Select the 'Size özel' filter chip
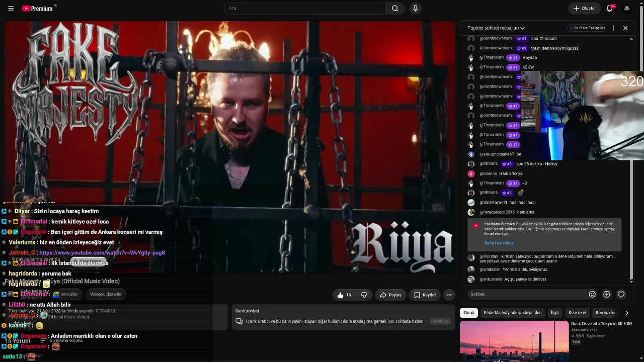The width and height of the screenshot is (644, 362). tap(577, 313)
